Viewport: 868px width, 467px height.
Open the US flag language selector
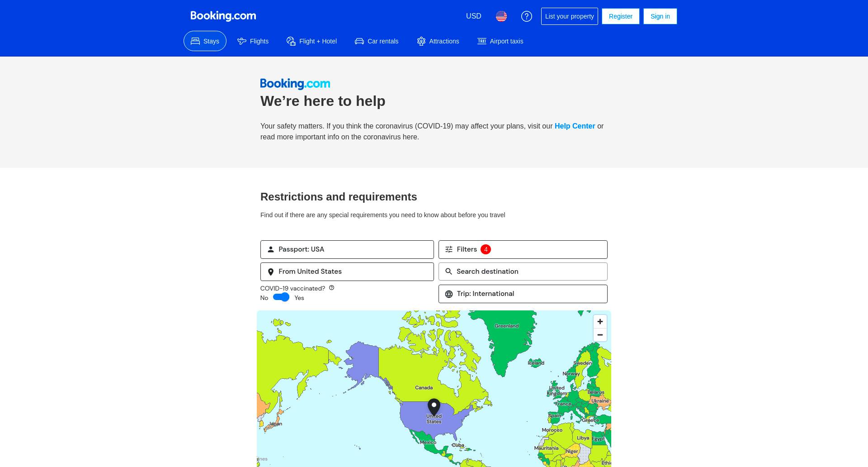click(501, 16)
